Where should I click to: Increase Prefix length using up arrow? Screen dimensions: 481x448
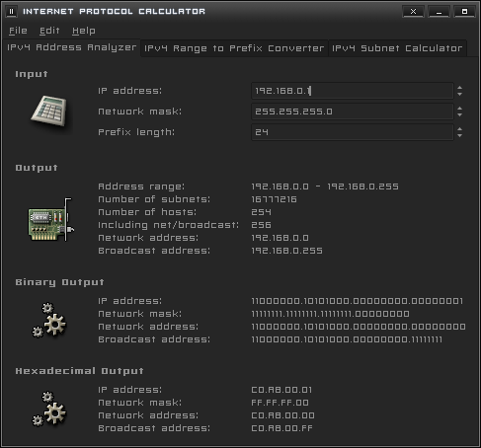point(459,129)
